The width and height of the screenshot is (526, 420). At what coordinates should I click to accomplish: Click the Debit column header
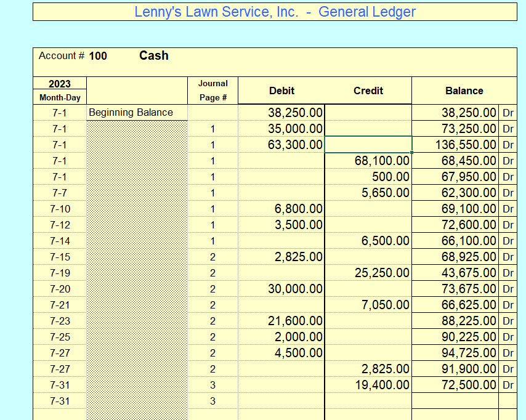tap(281, 91)
